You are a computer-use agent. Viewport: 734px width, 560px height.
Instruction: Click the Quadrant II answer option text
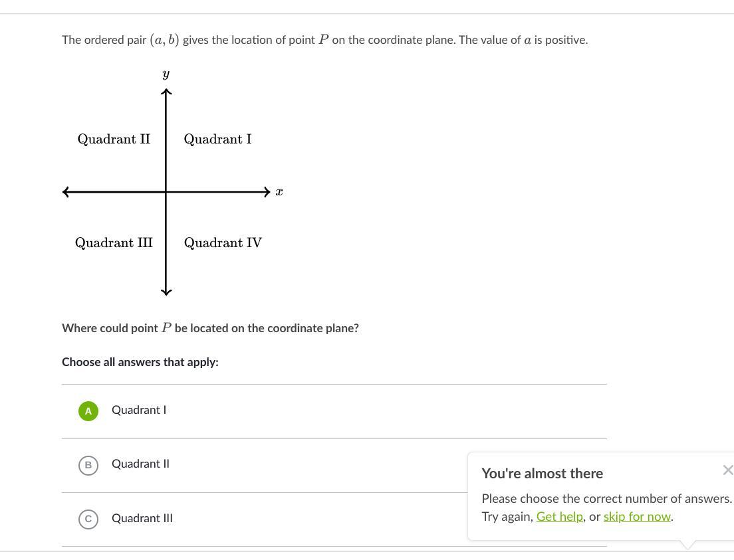tap(140, 464)
